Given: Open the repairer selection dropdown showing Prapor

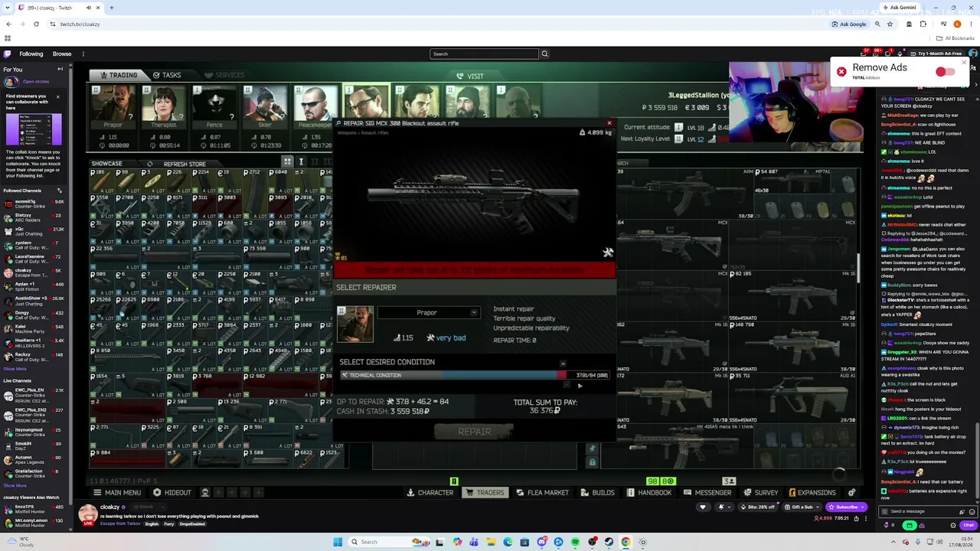Looking at the screenshot, I should [427, 312].
